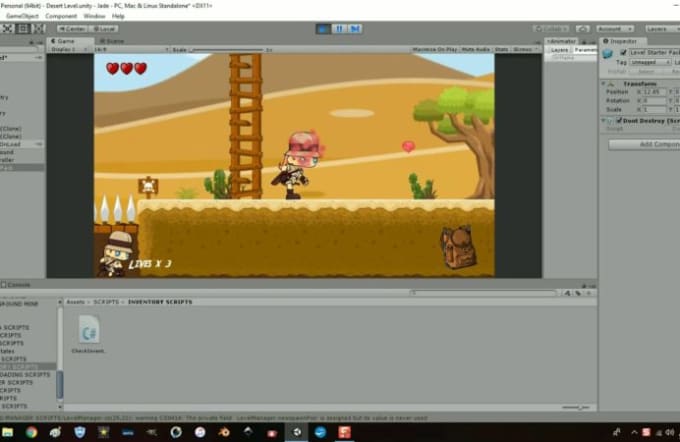Open the Layers dropdown in toolbar
This screenshot has height=442, width=680.
662,29
